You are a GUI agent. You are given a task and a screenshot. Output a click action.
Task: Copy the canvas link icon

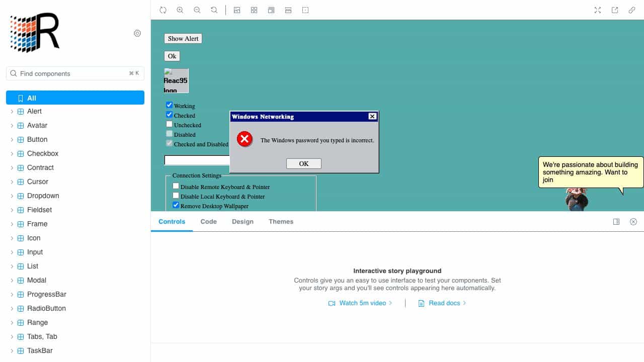point(632,10)
